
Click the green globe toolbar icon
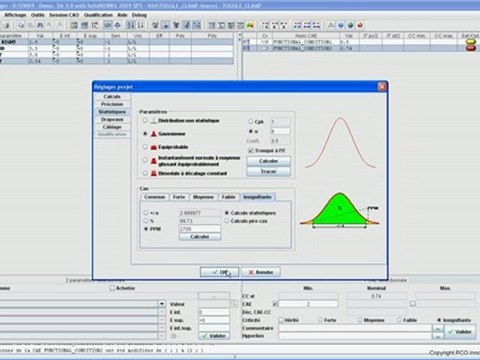click(x=350, y=25)
